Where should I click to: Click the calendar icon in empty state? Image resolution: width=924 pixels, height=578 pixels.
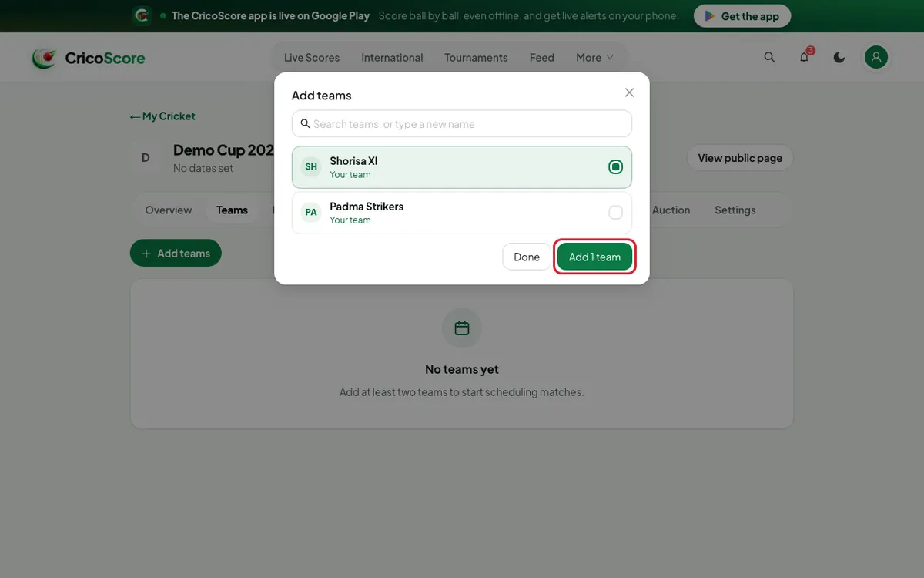(x=462, y=328)
